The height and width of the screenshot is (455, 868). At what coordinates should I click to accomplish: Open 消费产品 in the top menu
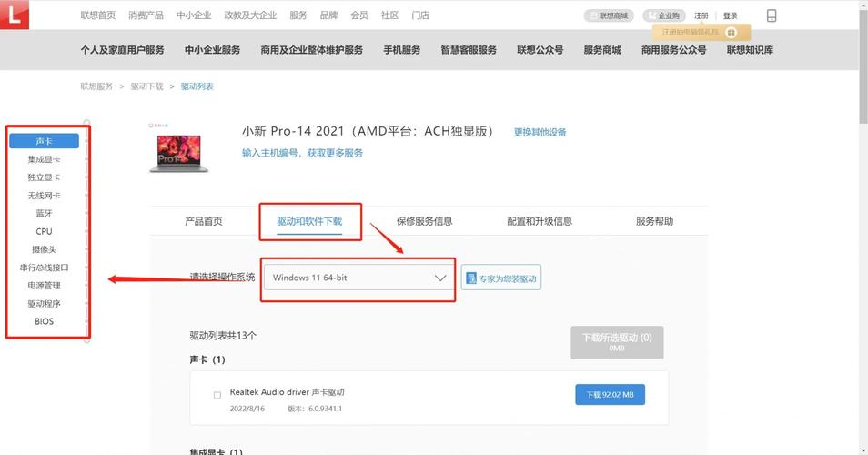(146, 15)
